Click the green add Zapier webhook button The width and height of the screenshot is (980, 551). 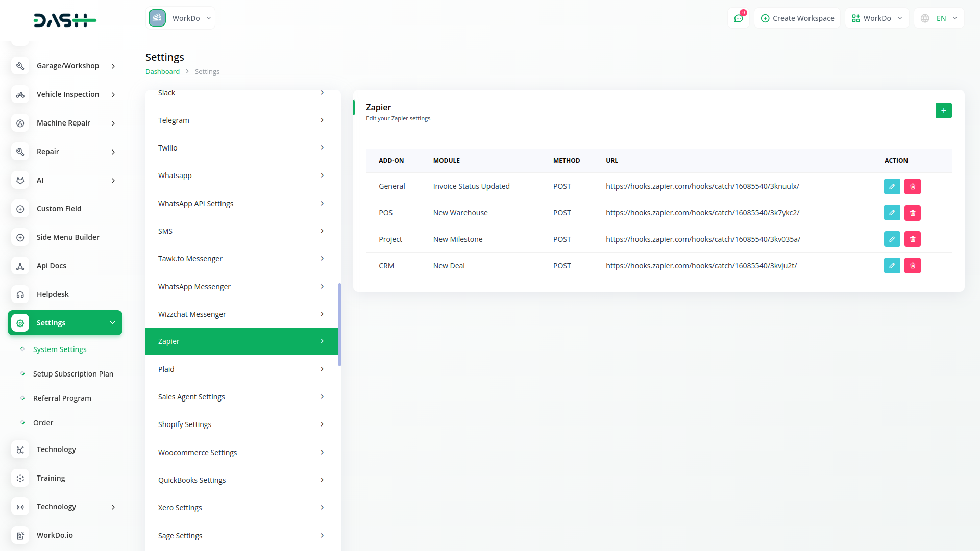[x=943, y=110]
